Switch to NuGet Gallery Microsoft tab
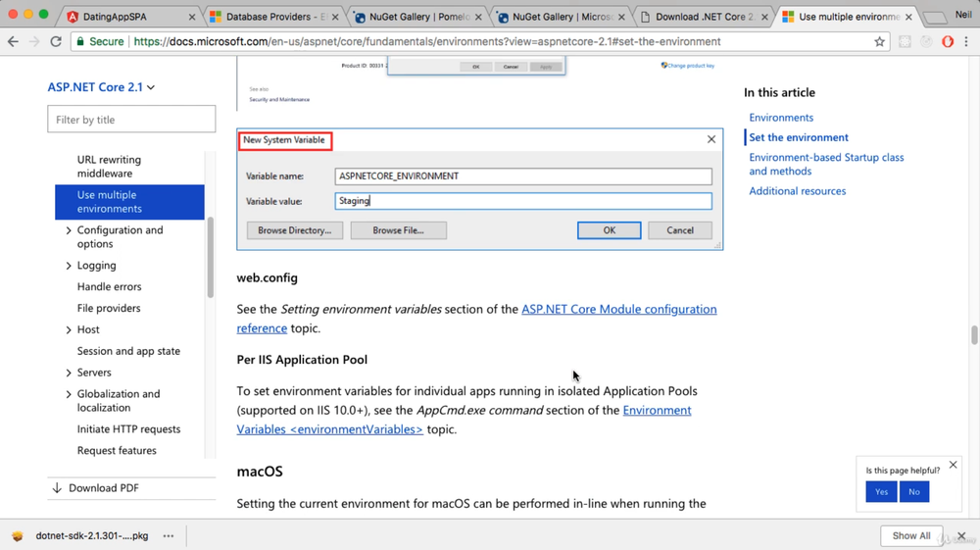Viewport: 980px width, 550px height. pos(560,17)
